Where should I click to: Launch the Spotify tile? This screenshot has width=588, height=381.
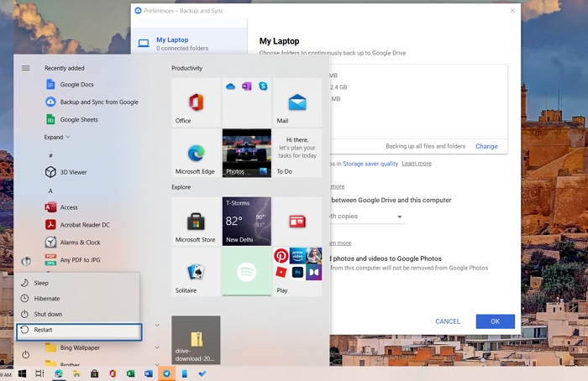point(246,272)
